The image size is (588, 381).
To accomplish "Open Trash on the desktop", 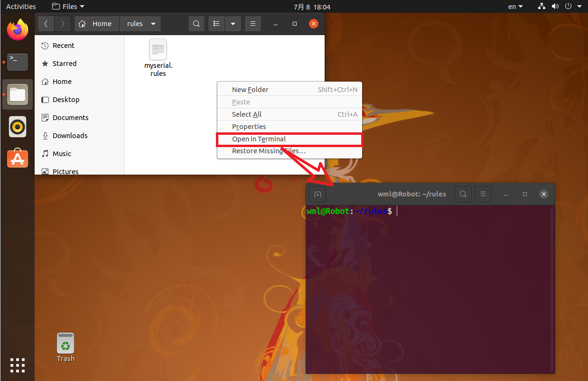I will [65, 347].
